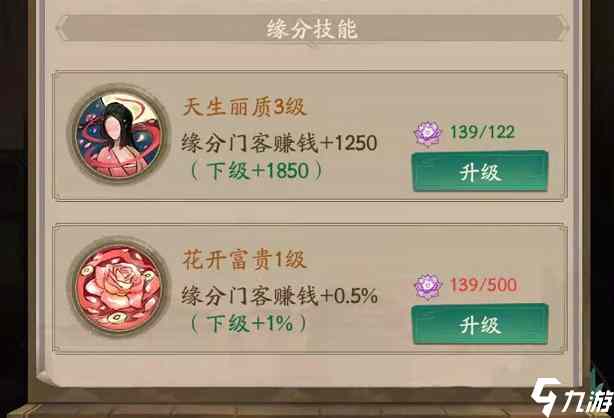Click the red 139/500 lotus cost counter
This screenshot has width=614, height=418.
483,285
